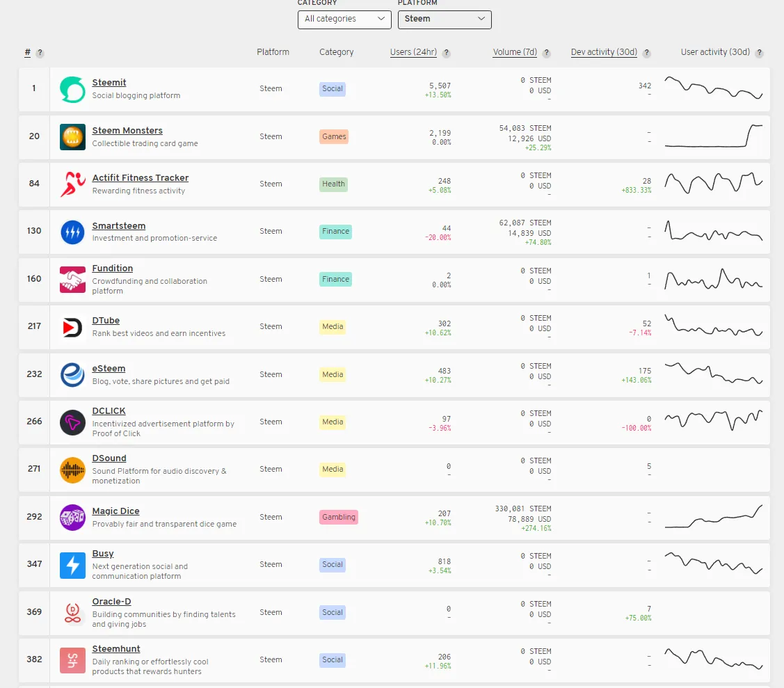Open the Magic Dice dapp link
The height and width of the screenshot is (688, 784).
(116, 511)
